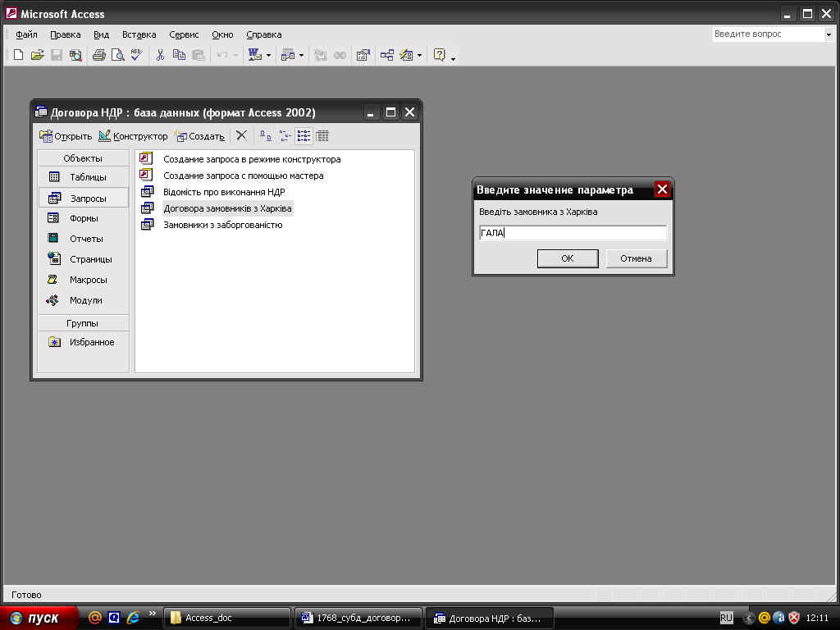
Task: Expand the New Object dropdown arrow
Action: 419,55
